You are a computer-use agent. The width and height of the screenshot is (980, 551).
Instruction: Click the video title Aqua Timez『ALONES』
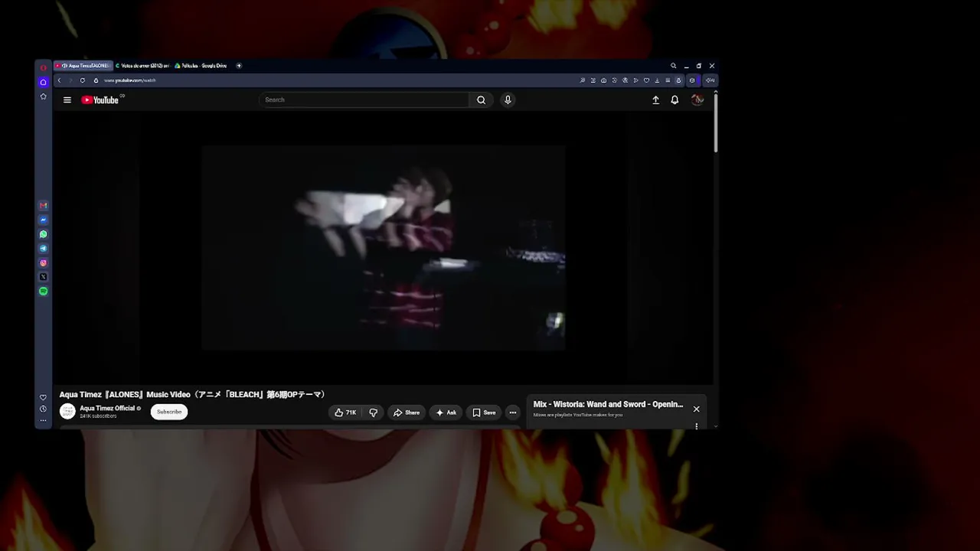[192, 395]
